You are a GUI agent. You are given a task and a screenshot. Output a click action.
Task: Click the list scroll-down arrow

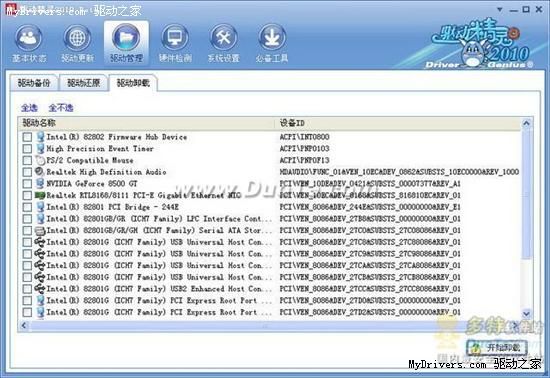(x=526, y=313)
